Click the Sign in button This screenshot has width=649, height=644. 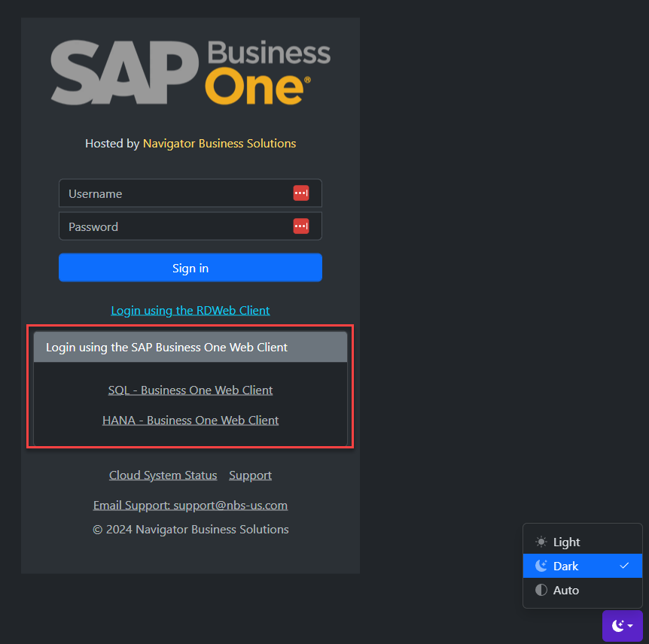(190, 268)
